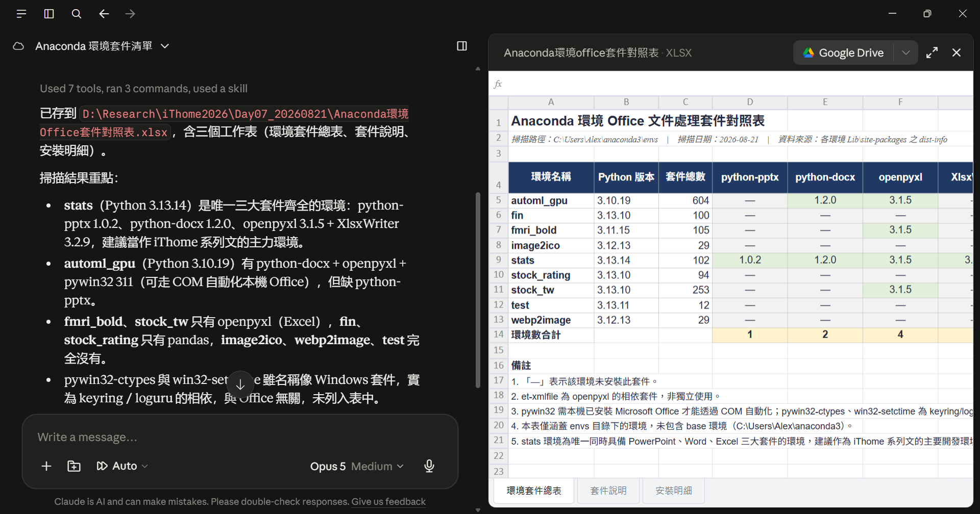
Task: Click the cloud icon beside chat title
Action: (x=18, y=46)
